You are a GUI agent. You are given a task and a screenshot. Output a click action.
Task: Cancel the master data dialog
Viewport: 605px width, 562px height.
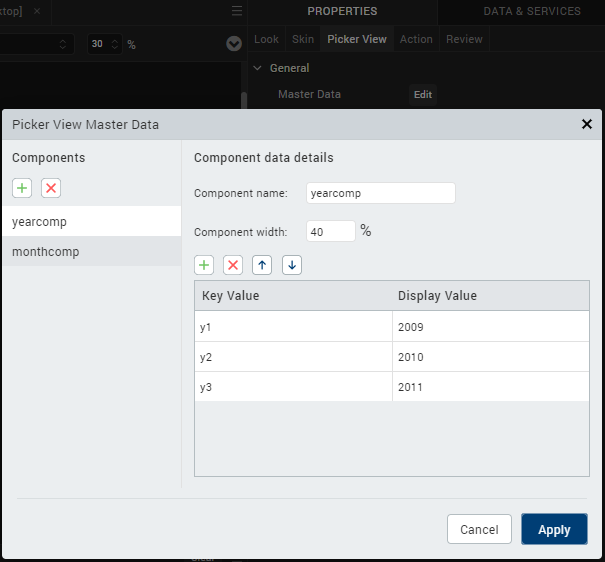[x=479, y=529]
